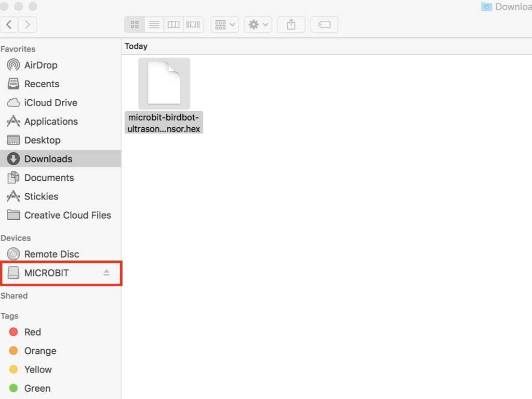
Task: Click the microbit-birdbot-ultrason...nsor.hex filename
Action: click(x=164, y=123)
